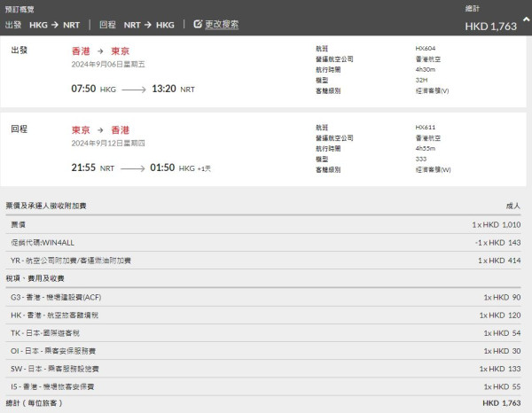Click the return route heading 東京 → 香港

[100, 130]
